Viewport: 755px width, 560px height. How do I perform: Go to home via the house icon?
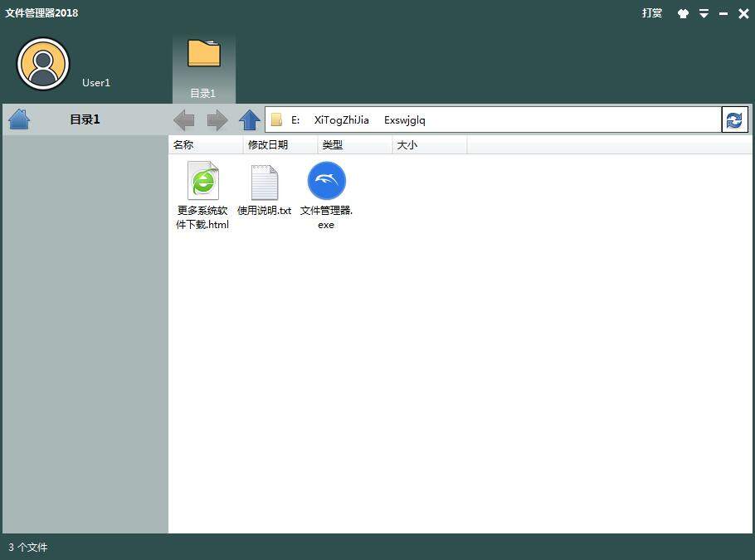[x=19, y=120]
